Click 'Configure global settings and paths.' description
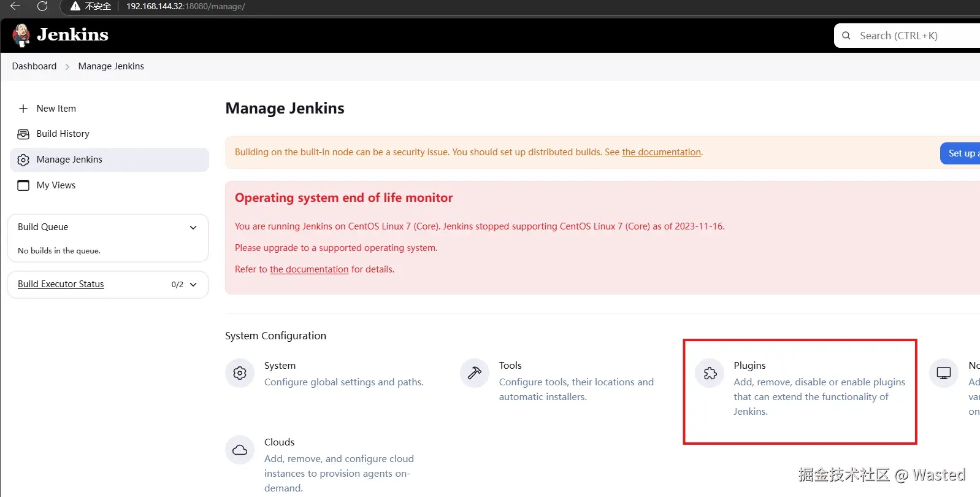 tap(344, 382)
